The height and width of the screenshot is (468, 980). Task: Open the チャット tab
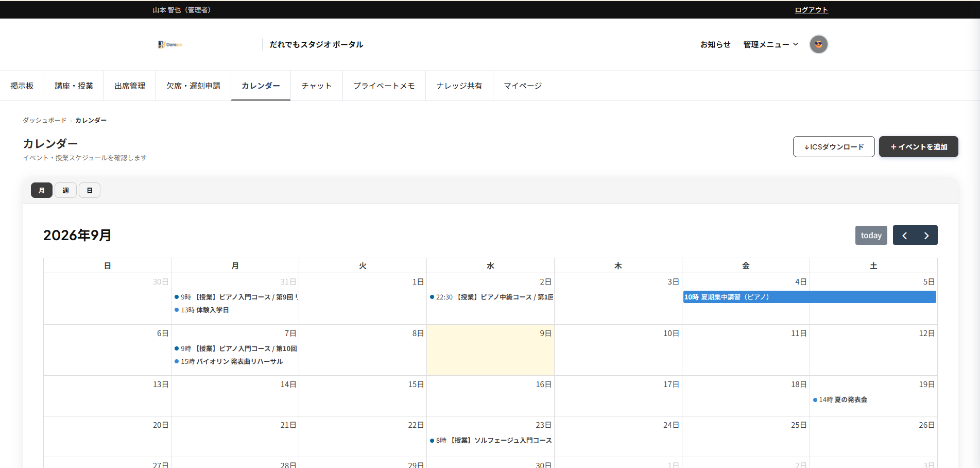coord(317,86)
